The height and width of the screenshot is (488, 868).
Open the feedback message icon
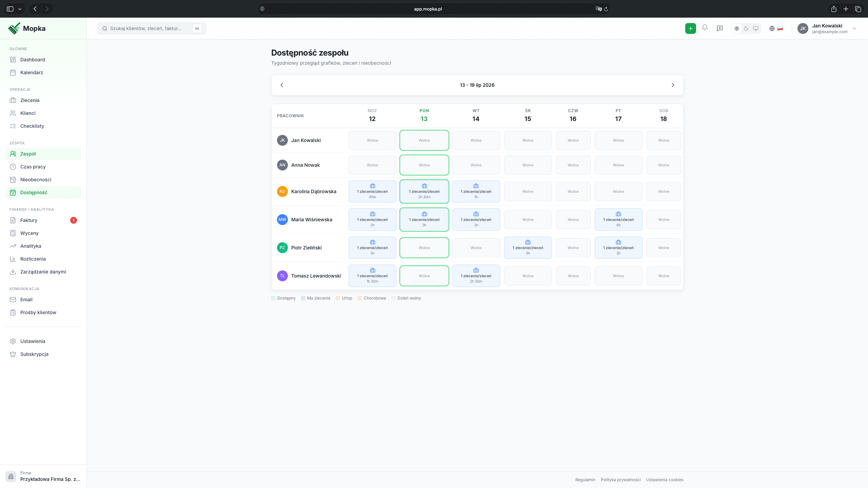[720, 28]
